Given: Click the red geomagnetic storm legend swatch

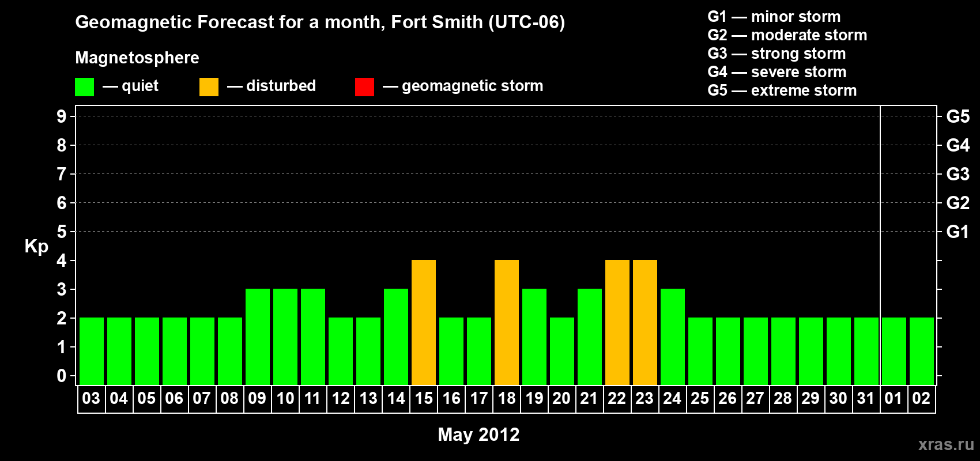Looking at the screenshot, I should [x=364, y=87].
